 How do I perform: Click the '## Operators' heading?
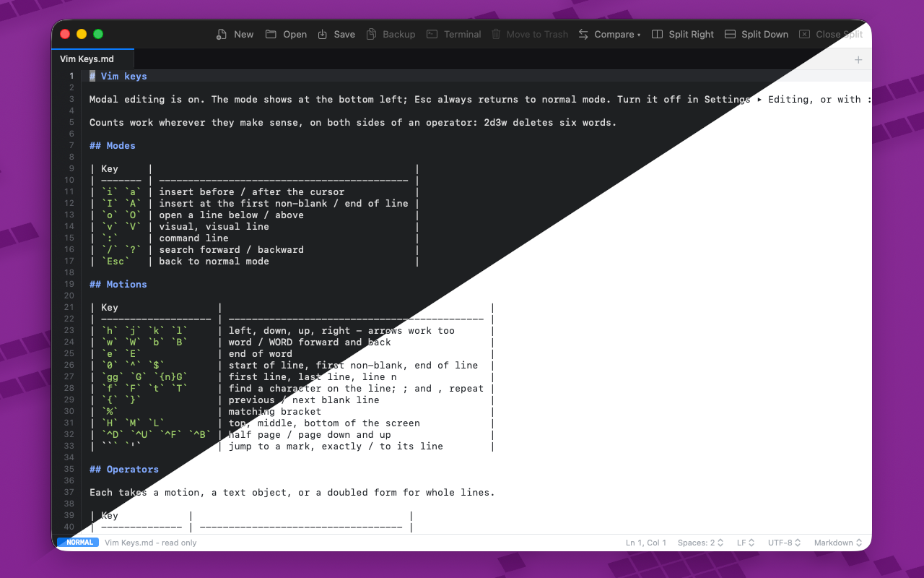tap(124, 469)
